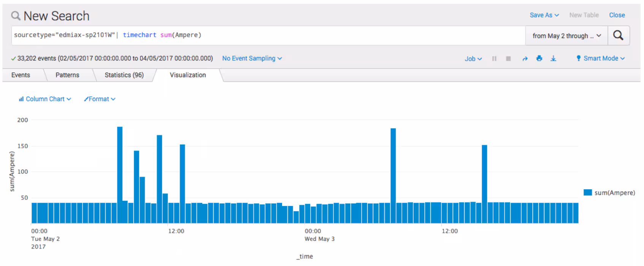Click the Smart Mode lightbulb icon
This screenshot has width=644, height=266.
578,58
